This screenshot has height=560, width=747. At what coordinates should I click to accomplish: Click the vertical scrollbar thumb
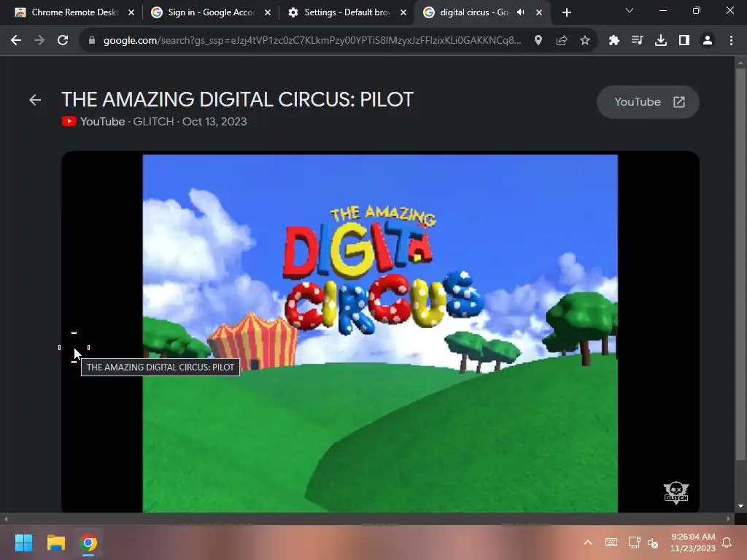click(x=740, y=264)
